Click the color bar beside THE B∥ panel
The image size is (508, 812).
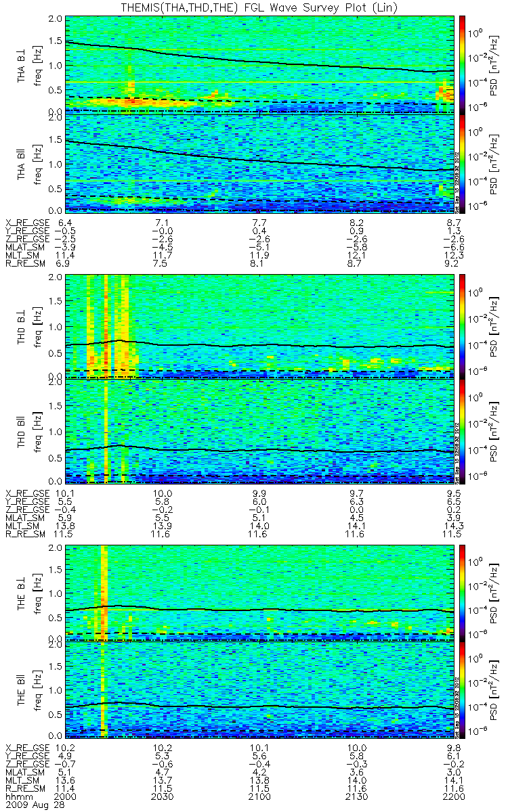463,690
